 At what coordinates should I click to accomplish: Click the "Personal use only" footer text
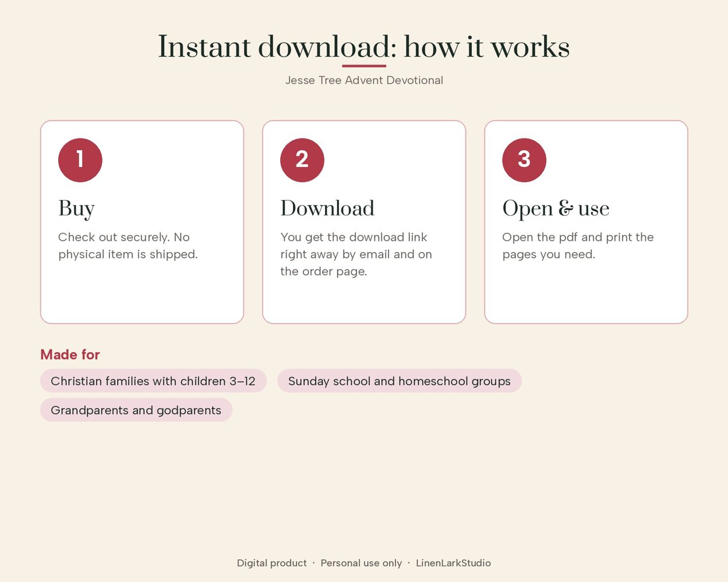[x=361, y=563]
